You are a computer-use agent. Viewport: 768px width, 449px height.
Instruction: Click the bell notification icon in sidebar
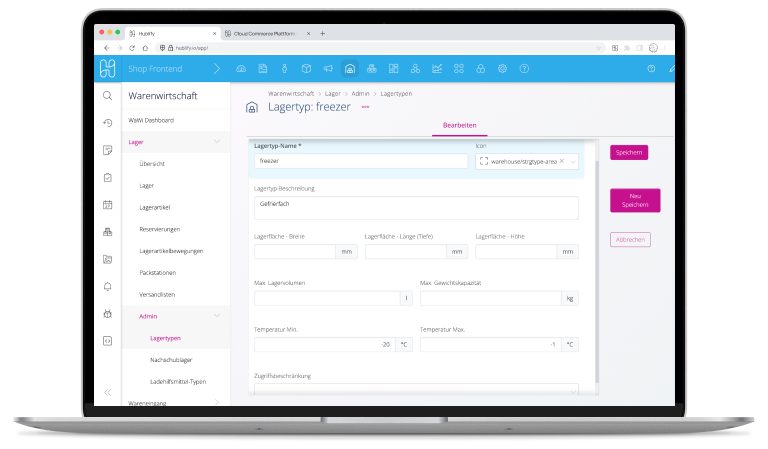(x=107, y=286)
